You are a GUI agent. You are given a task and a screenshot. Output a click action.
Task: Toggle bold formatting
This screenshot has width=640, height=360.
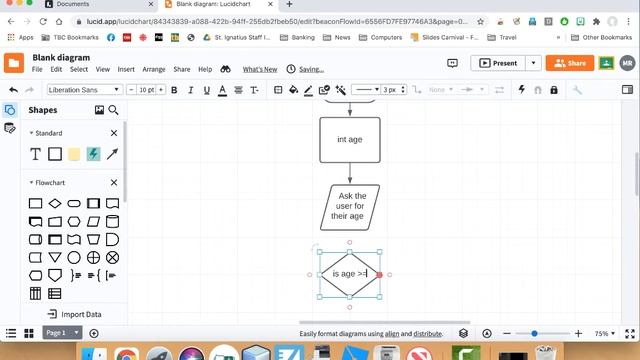tap(174, 90)
